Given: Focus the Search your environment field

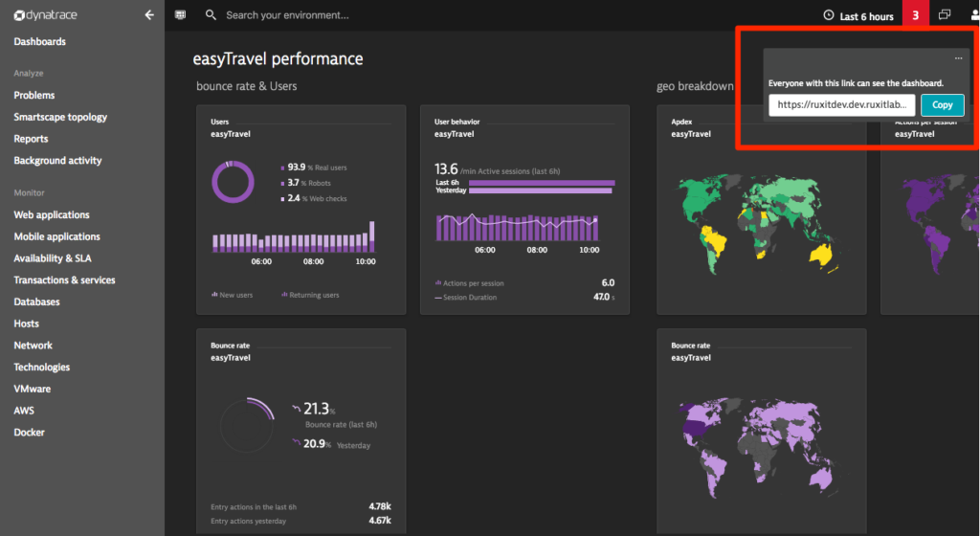Looking at the screenshot, I should click(x=287, y=15).
